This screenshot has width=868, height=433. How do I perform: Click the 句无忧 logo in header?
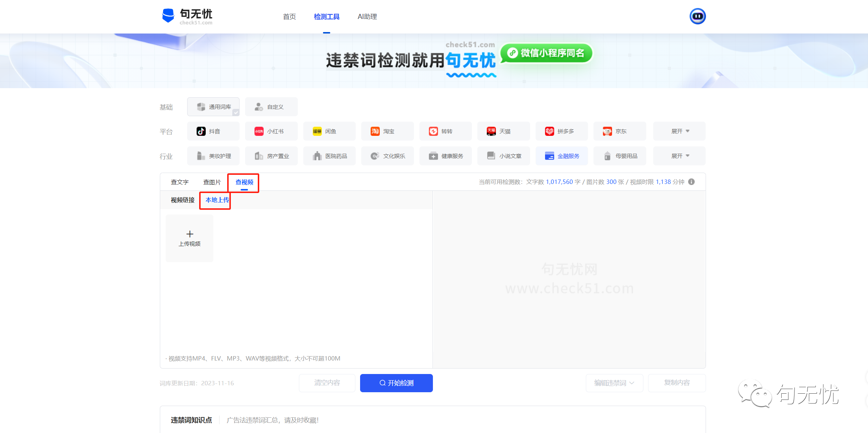pyautogui.click(x=187, y=16)
